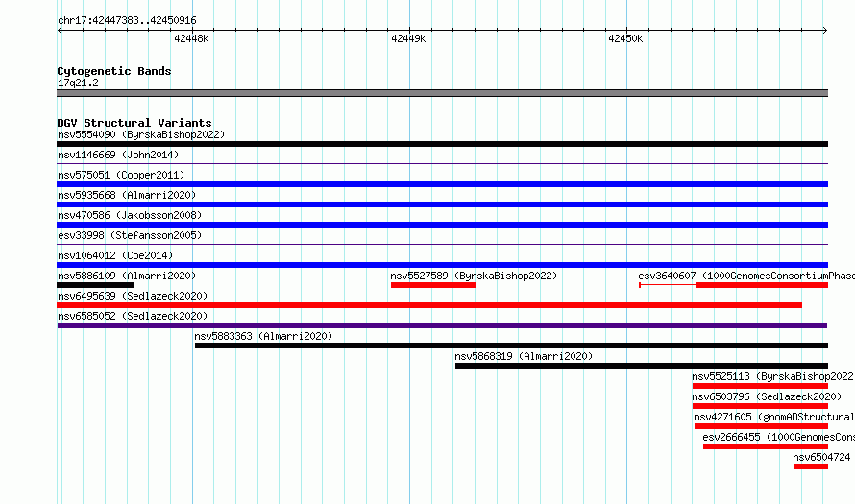Viewport: 855px width, 504px height.
Task: Select the black nsv5883363 variant bar
Action: click(511, 346)
